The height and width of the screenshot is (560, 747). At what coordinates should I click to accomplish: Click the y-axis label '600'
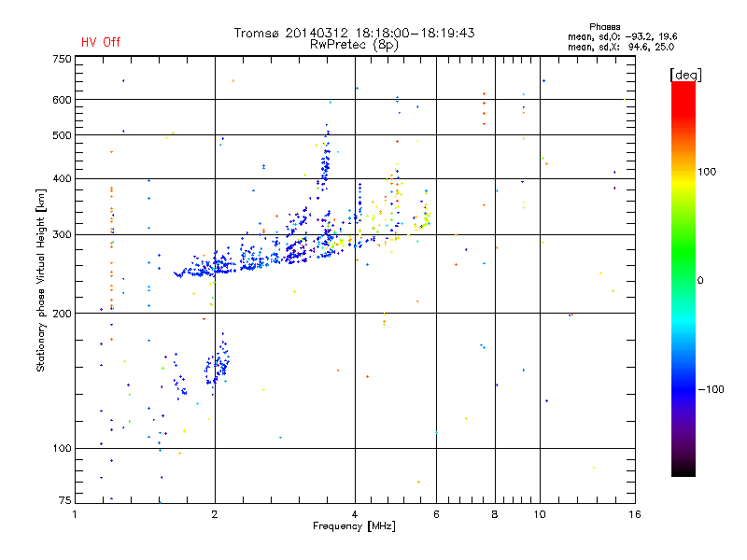(x=62, y=100)
